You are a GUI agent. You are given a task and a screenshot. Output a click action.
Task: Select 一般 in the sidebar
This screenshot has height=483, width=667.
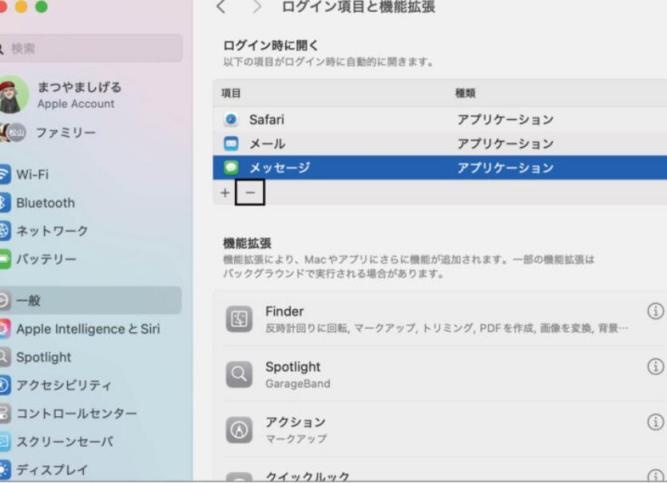pos(90,300)
